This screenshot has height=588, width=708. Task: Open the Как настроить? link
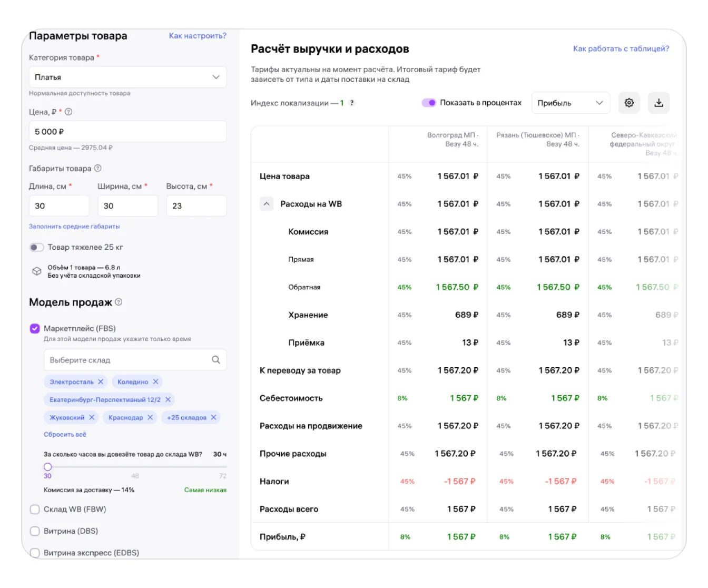pos(198,36)
